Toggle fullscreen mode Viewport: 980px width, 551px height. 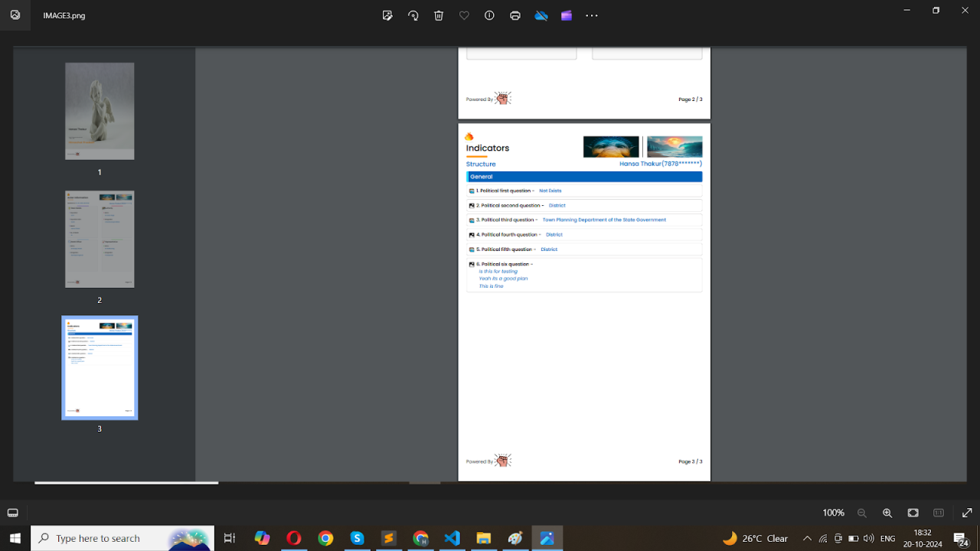[x=966, y=513]
